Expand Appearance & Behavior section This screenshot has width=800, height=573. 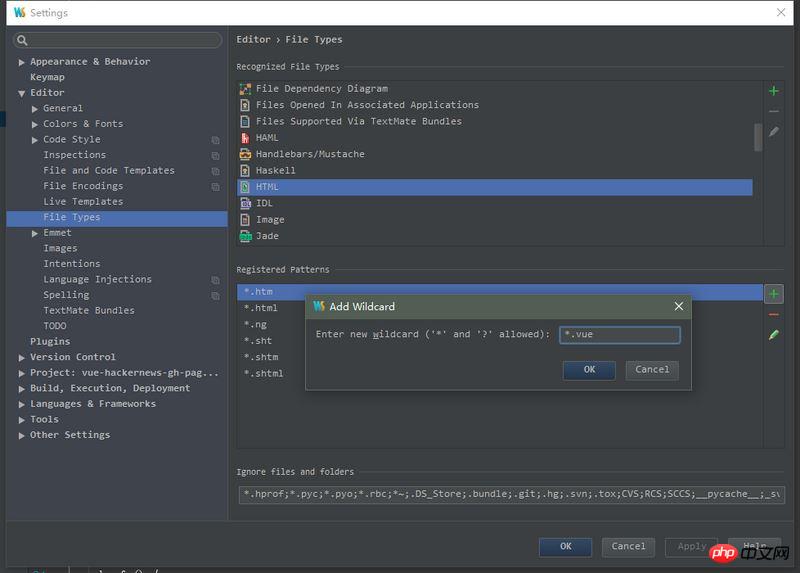click(x=21, y=62)
